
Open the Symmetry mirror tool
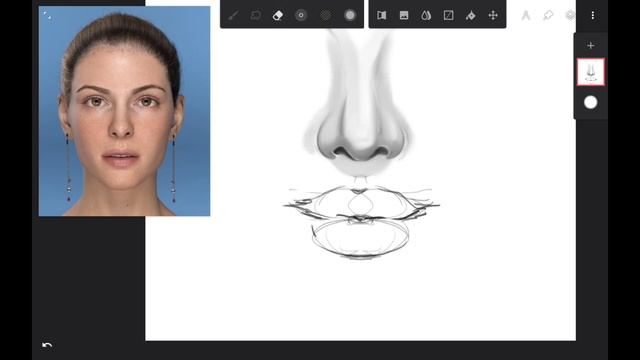coord(382,16)
